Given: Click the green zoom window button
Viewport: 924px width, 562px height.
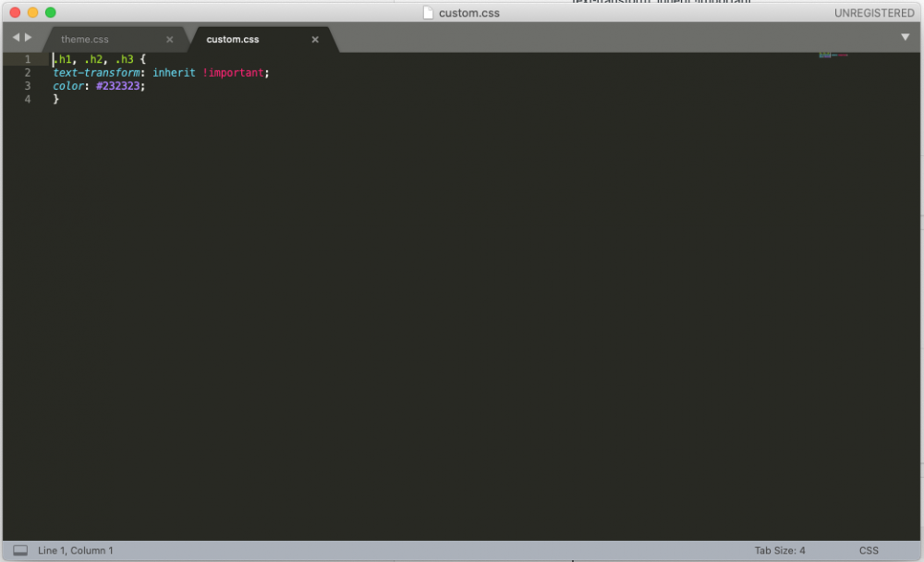Looking at the screenshot, I should click(51, 12).
